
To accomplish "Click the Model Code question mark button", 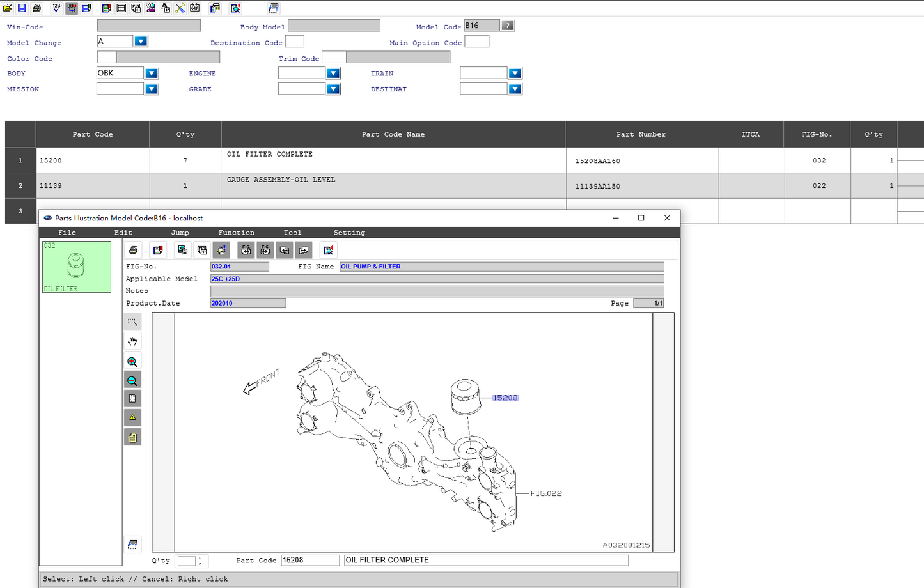I will (x=508, y=26).
